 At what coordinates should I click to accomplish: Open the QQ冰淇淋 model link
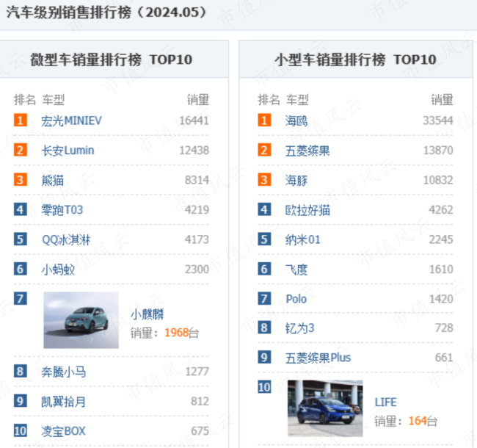tap(66, 239)
